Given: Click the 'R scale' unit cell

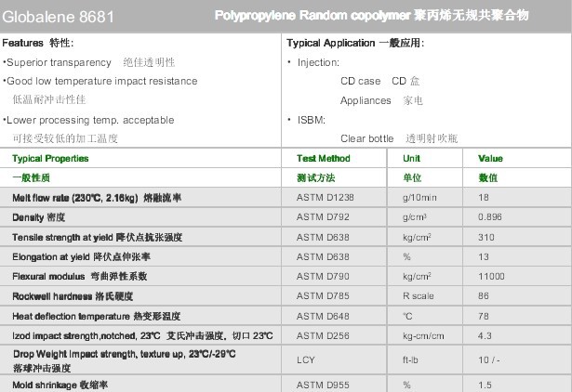Looking at the screenshot, I should click(x=418, y=295).
